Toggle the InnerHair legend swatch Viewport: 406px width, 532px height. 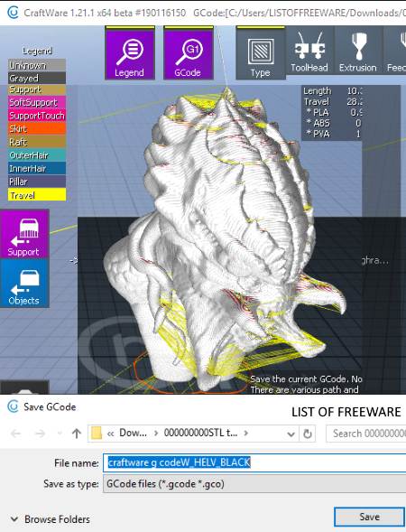click(37, 168)
